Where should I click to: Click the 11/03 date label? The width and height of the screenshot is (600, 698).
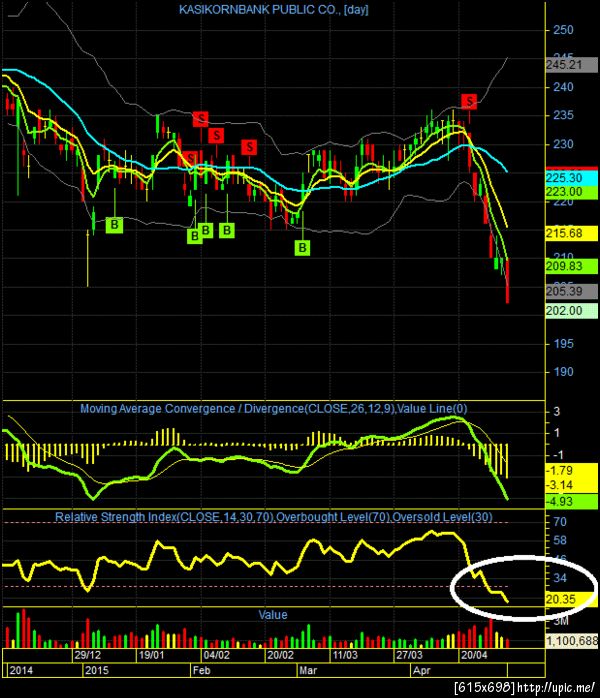pyautogui.click(x=345, y=655)
